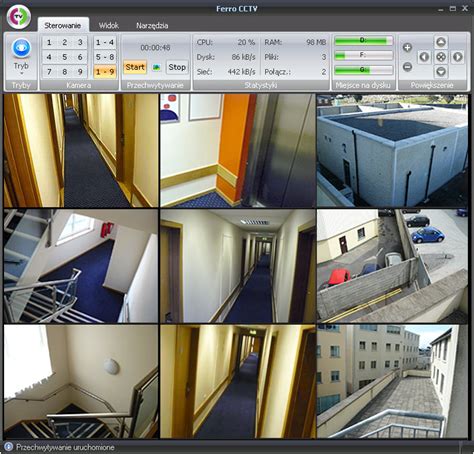Select camera 5 button
The image size is (474, 454).
[65, 57]
